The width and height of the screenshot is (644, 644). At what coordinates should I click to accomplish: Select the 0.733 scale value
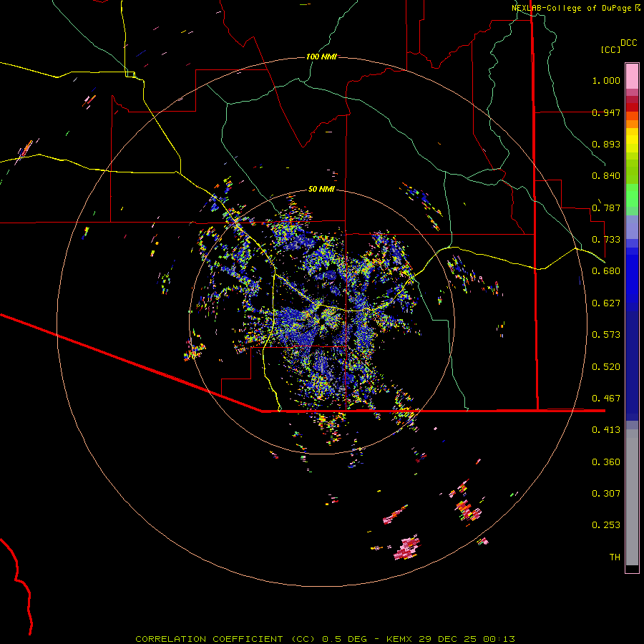click(606, 240)
